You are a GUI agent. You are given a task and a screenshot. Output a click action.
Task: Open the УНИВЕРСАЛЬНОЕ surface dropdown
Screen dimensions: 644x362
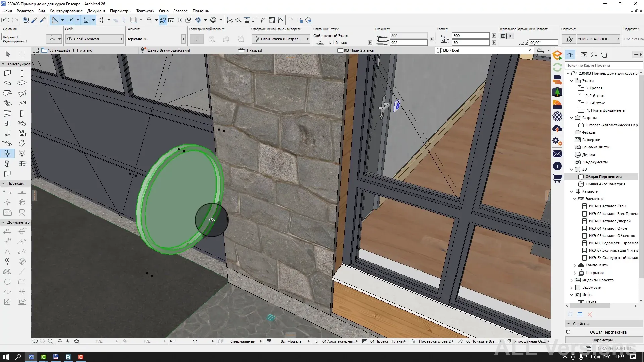tap(598, 39)
